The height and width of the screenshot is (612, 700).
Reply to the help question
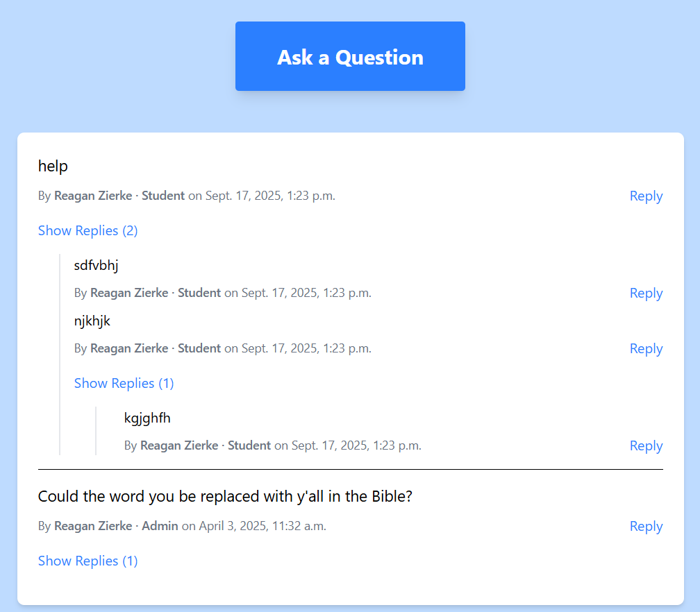point(646,196)
